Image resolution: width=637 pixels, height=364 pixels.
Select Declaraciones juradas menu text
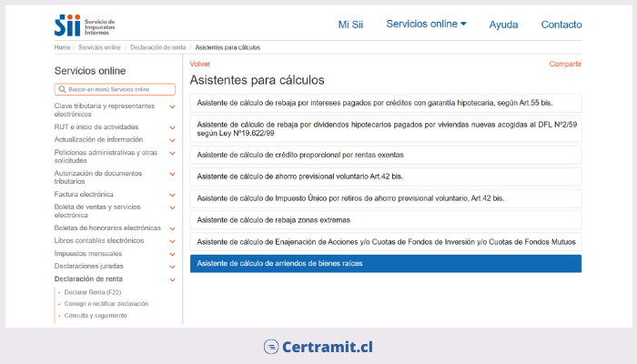point(88,266)
